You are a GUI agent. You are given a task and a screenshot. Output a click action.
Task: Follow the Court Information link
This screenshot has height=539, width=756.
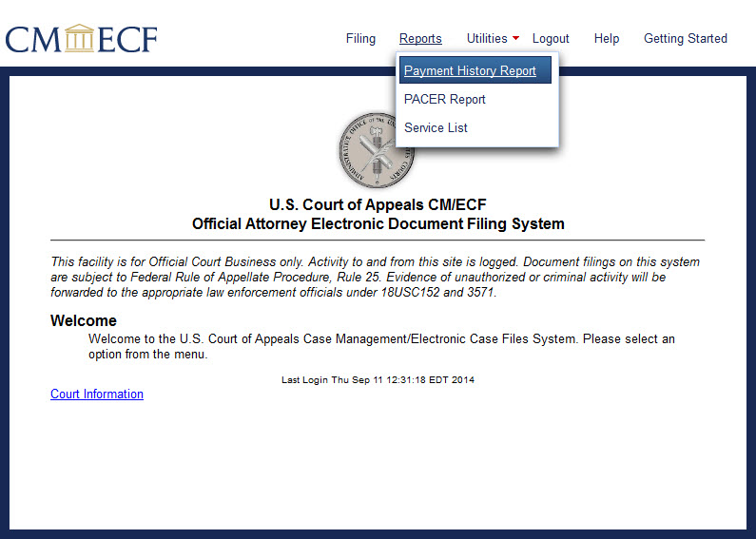tap(97, 395)
